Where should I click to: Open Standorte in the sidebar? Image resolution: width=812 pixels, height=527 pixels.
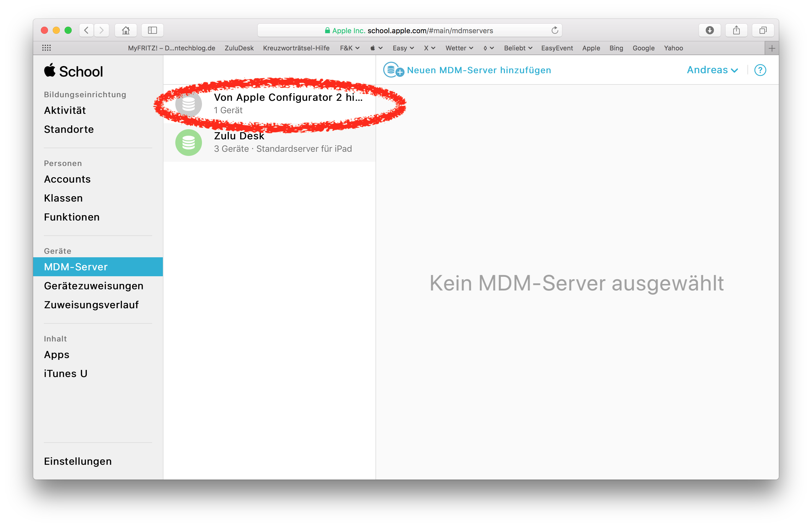coord(69,130)
